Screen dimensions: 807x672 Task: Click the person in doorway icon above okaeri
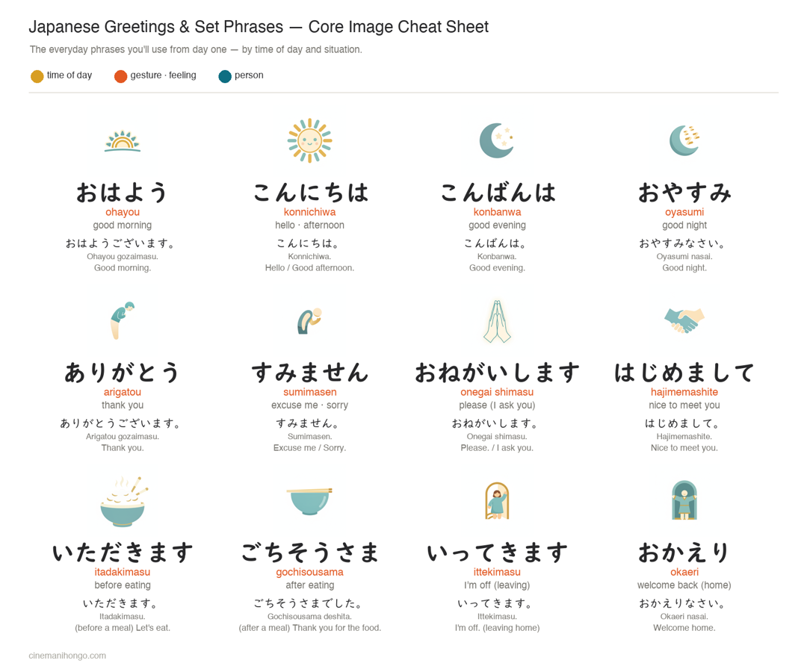[x=684, y=500]
